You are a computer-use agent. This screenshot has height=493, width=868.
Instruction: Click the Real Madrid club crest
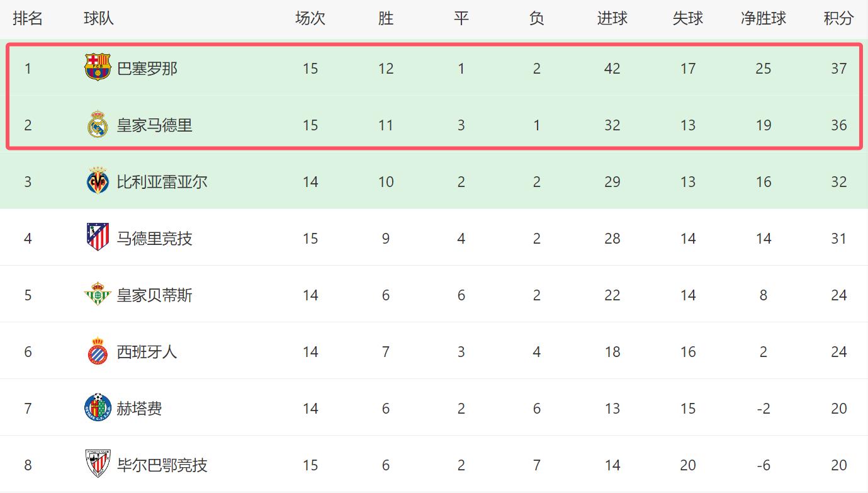click(x=98, y=125)
